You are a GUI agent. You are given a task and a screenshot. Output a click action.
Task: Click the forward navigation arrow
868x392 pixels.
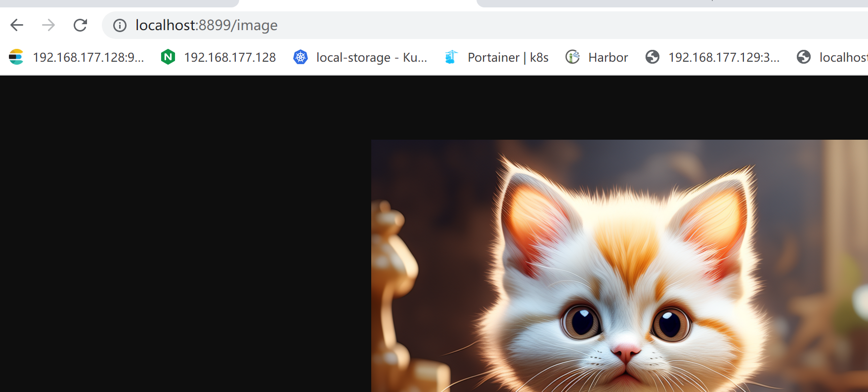point(48,25)
